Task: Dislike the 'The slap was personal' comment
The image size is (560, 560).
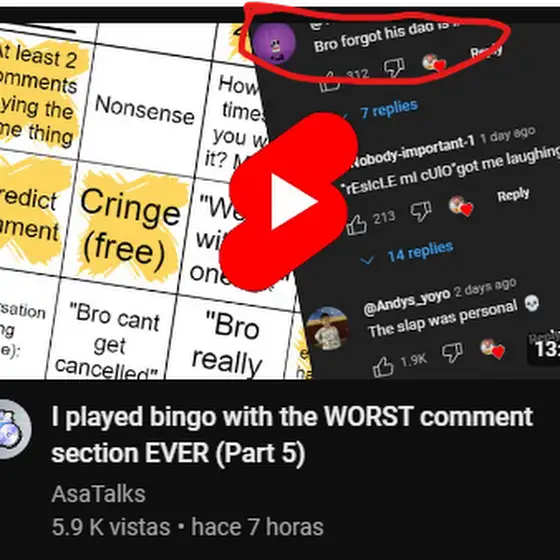Action: tap(452, 352)
